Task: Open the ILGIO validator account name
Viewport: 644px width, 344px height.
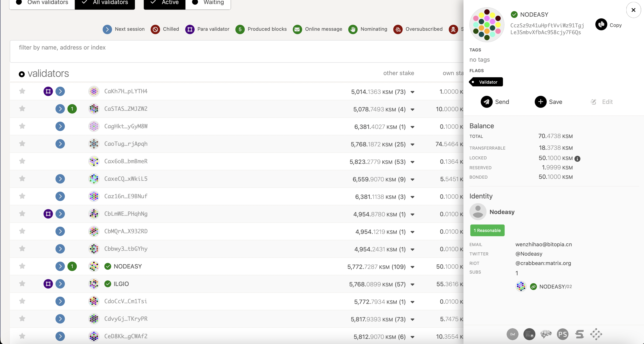Action: [x=121, y=284]
